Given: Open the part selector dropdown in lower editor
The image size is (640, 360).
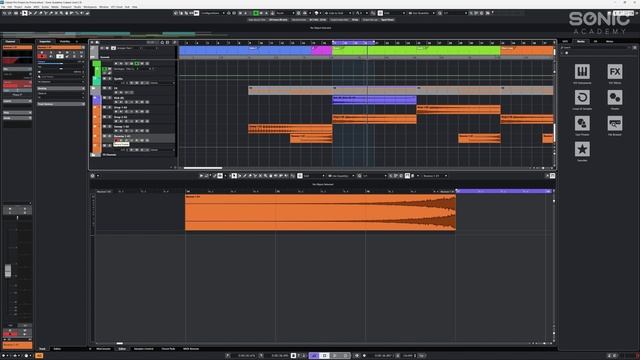Looking at the screenshot, I should (x=435, y=176).
